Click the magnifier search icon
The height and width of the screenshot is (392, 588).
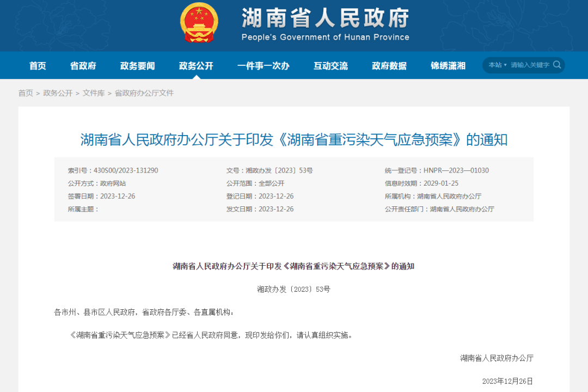[x=557, y=65]
